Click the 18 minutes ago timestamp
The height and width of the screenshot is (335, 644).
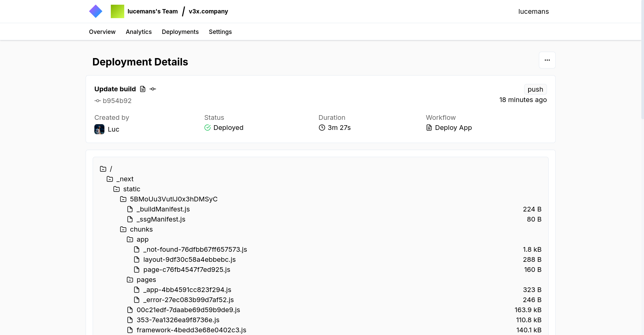pyautogui.click(x=523, y=100)
